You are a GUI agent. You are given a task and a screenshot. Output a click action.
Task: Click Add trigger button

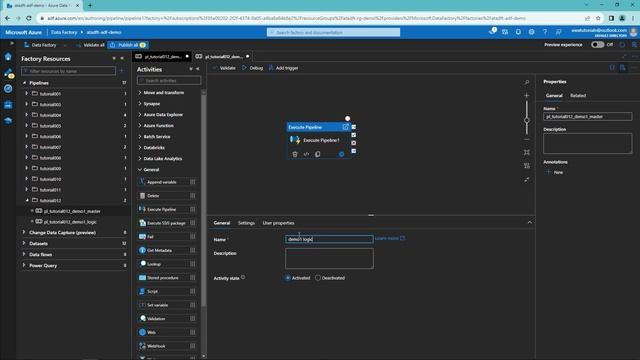[283, 68]
